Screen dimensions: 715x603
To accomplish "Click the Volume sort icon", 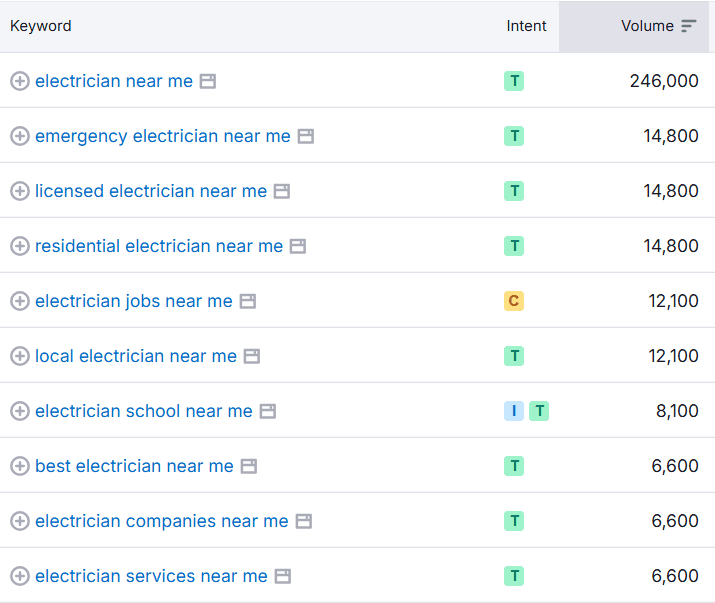I will 689,26.
